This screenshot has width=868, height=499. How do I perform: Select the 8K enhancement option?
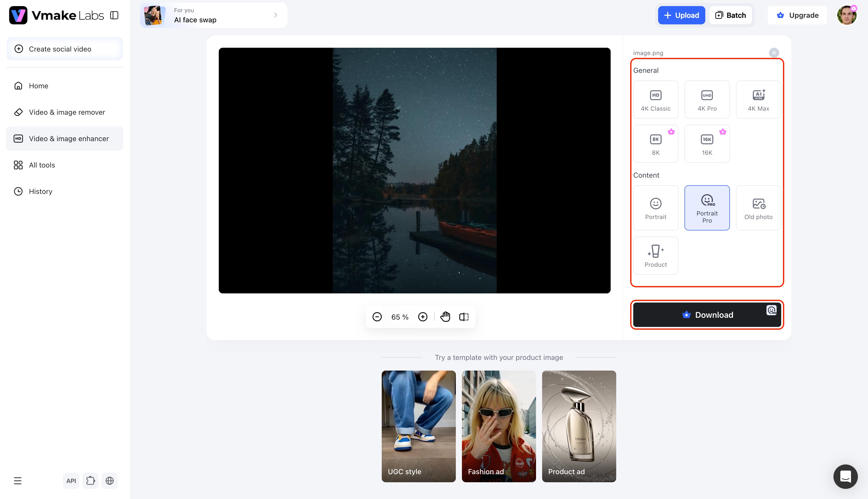(656, 144)
